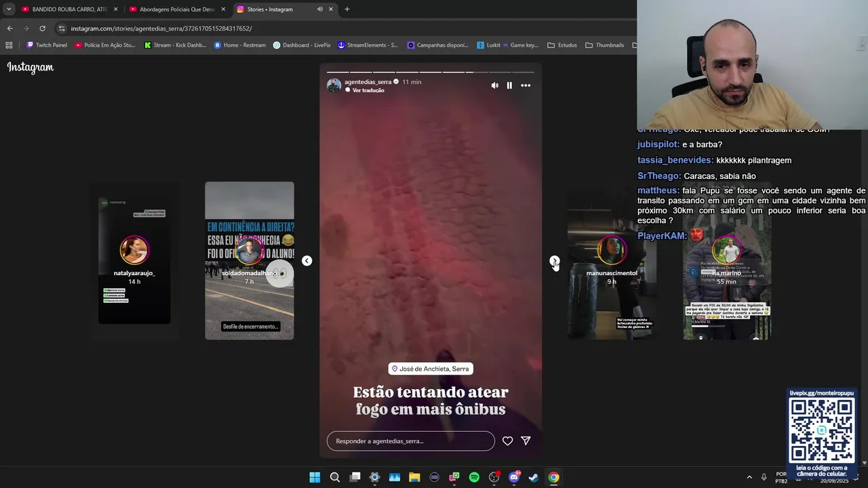This screenshot has width=868, height=488.
Task: Go to the next story arrow
Action: click(x=555, y=260)
